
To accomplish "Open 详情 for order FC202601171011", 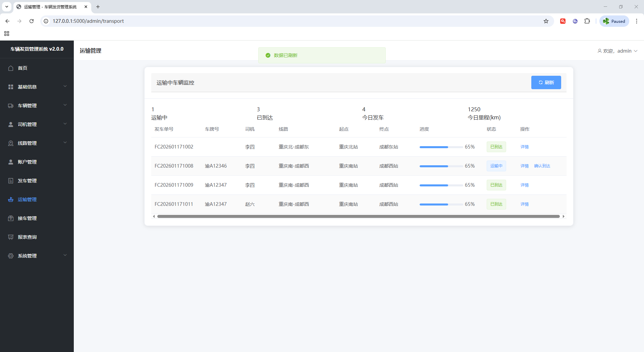I will 525,204.
